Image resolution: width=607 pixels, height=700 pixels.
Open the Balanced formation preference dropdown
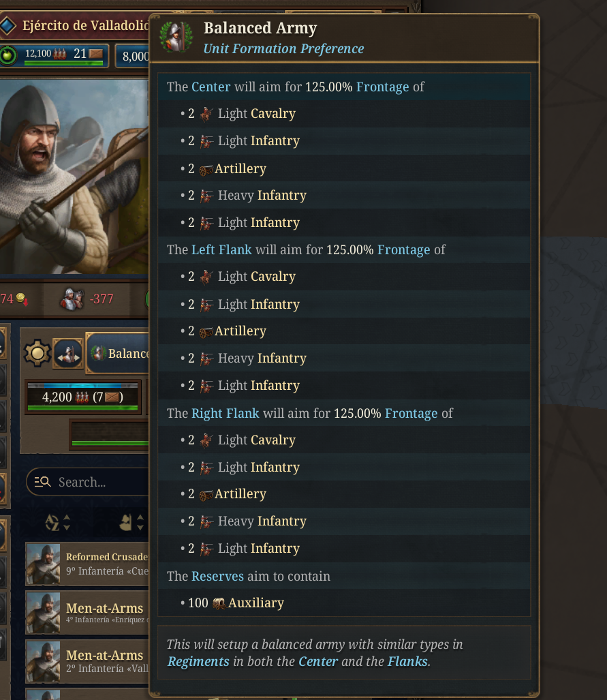[x=118, y=353]
